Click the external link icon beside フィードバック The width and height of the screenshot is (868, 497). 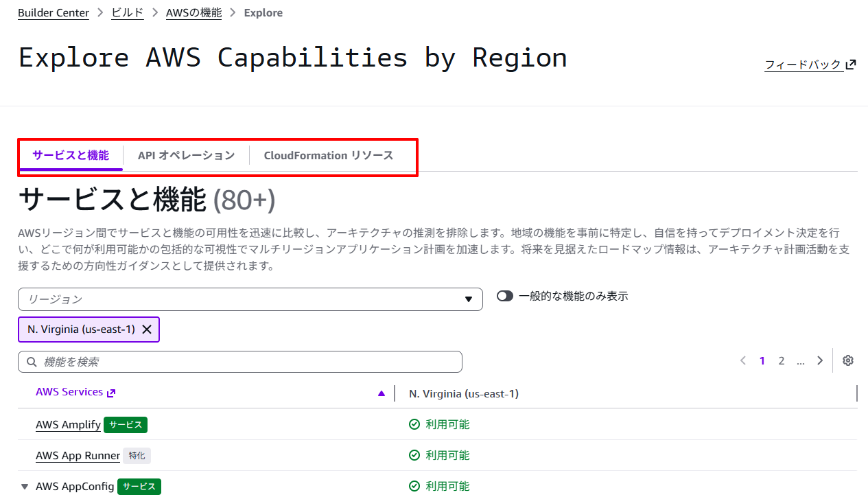point(851,65)
